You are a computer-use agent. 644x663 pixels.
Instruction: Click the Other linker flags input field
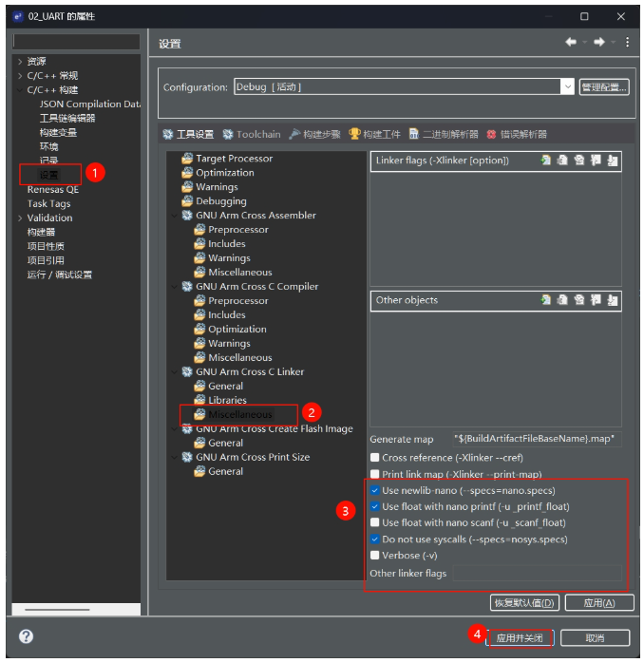pyautogui.click(x=537, y=574)
